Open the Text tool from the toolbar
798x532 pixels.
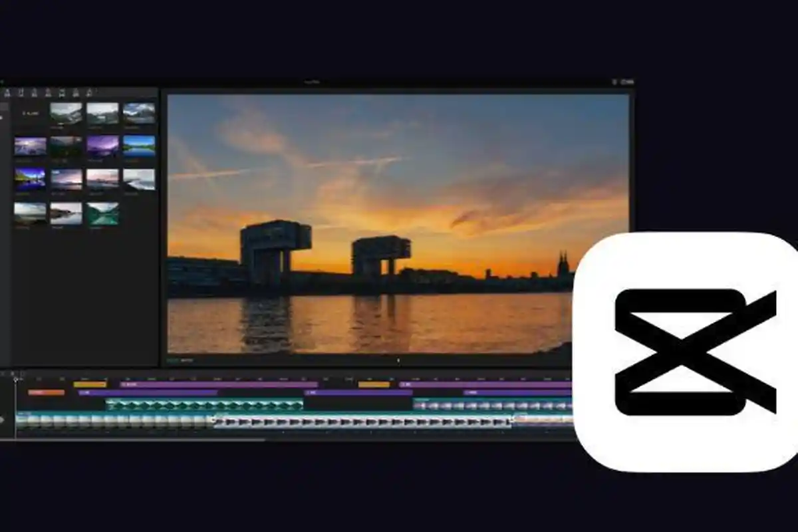(x=35, y=92)
